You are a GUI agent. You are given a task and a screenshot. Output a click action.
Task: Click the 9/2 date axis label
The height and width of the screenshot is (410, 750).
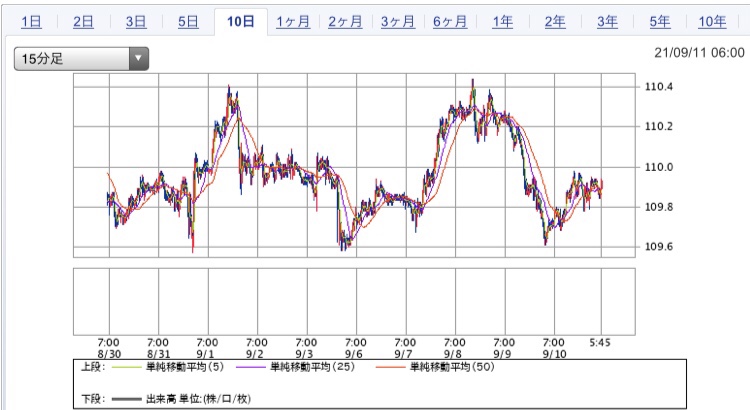254,354
